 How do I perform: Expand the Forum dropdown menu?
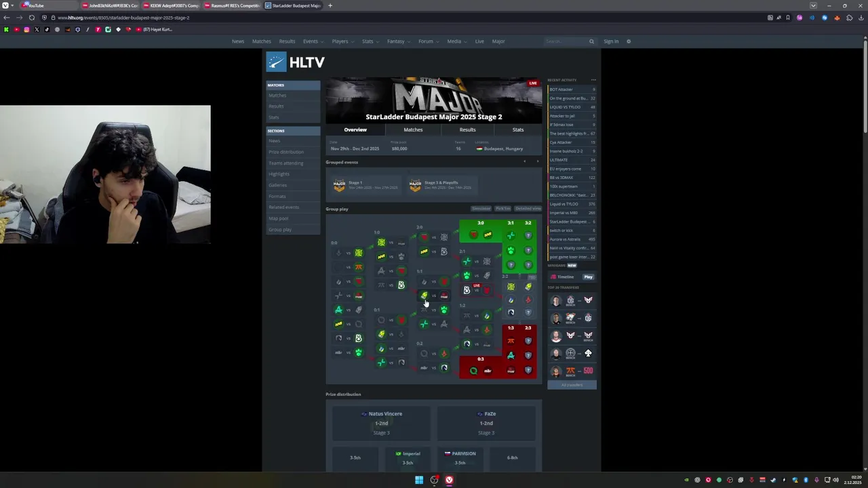point(427,41)
